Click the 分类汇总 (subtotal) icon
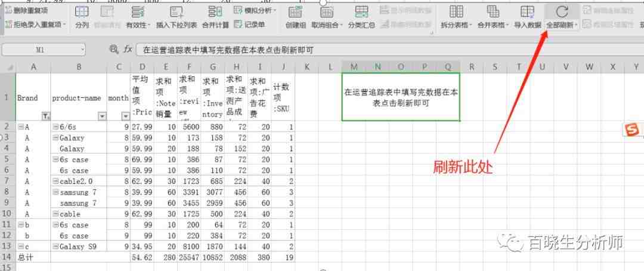Viewport: 644px width, 271px height. click(x=361, y=11)
